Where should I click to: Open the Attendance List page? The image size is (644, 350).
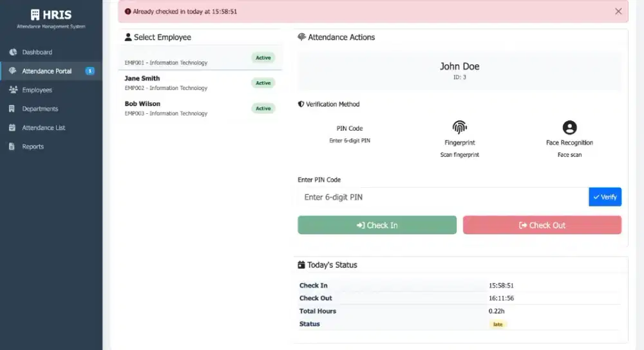click(x=51, y=127)
